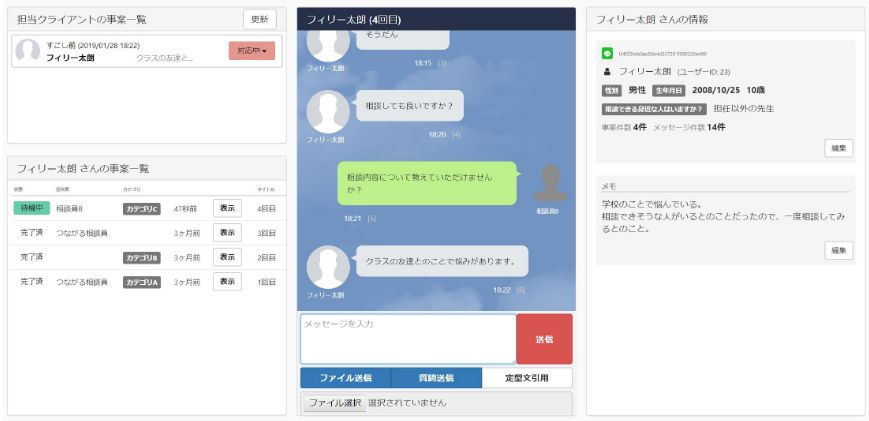The height and width of the screenshot is (421, 869).
Task: Click the avatar beside the クラスの友達 message
Action: (327, 267)
